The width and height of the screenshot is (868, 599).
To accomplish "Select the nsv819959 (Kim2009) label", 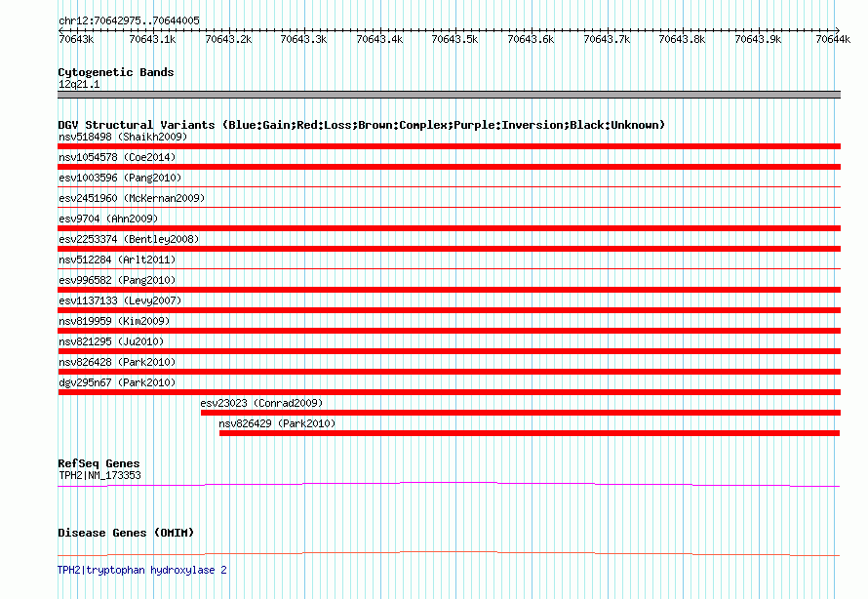I will coord(114,321).
